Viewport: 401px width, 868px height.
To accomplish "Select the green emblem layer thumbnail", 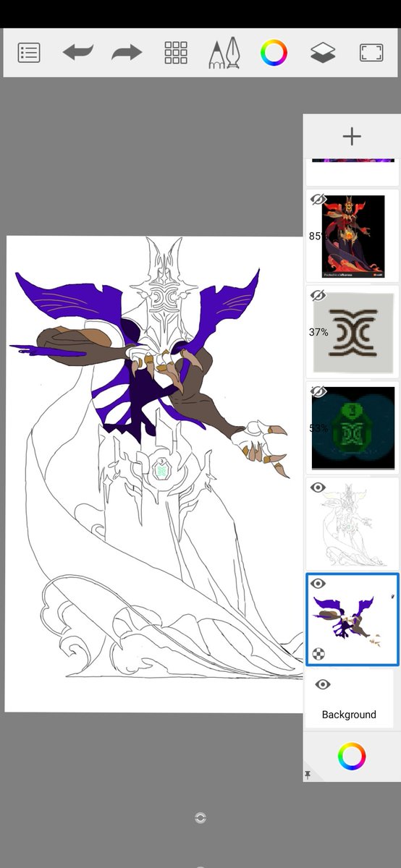I will tap(353, 428).
